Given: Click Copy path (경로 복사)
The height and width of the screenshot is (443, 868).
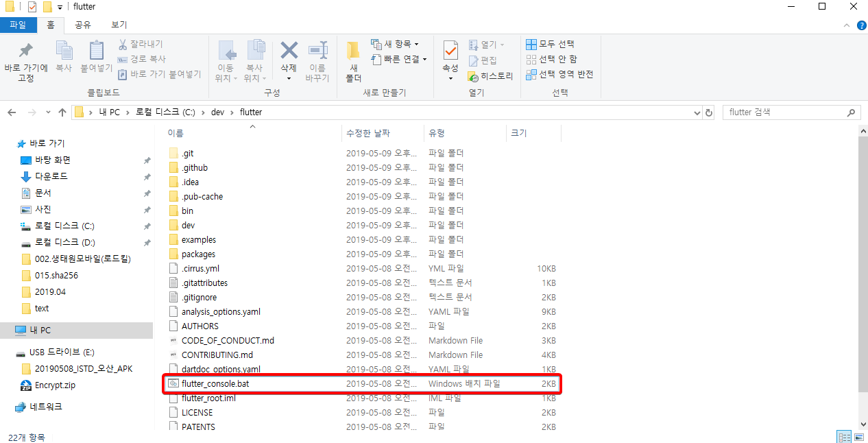Looking at the screenshot, I should point(142,59).
